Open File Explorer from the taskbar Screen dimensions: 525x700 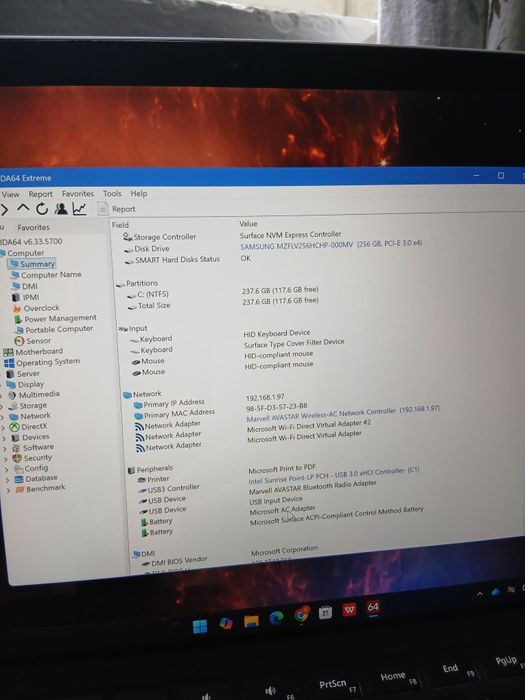[x=251, y=621]
